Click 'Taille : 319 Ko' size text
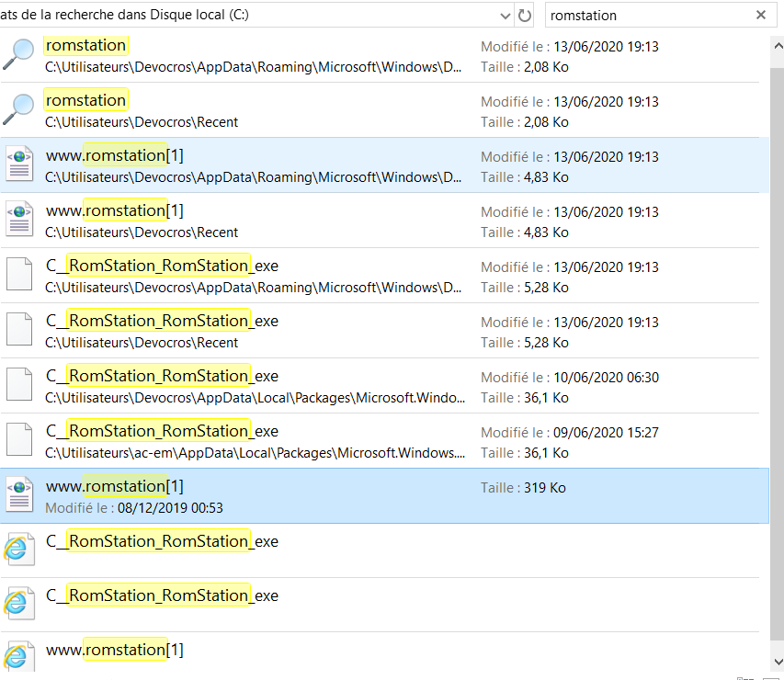Image resolution: width=784 pixels, height=680 pixels. coord(523,488)
